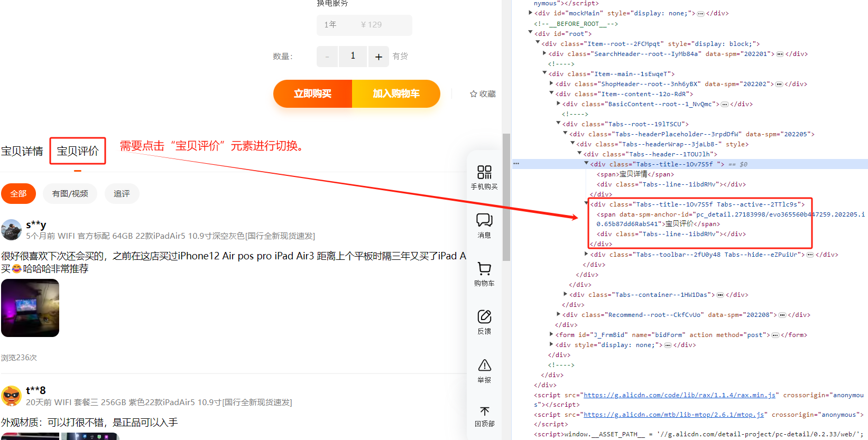
Task: Click the 立即购买 button
Action: (x=312, y=94)
